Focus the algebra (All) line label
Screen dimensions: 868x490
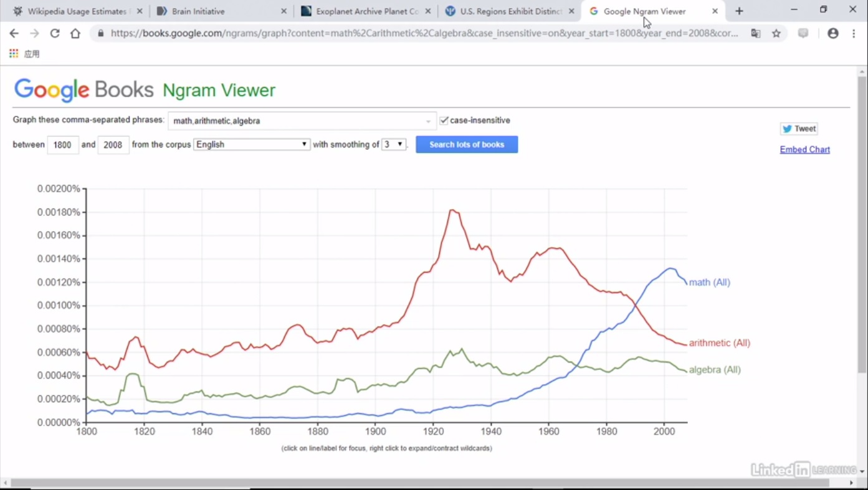pyautogui.click(x=715, y=370)
